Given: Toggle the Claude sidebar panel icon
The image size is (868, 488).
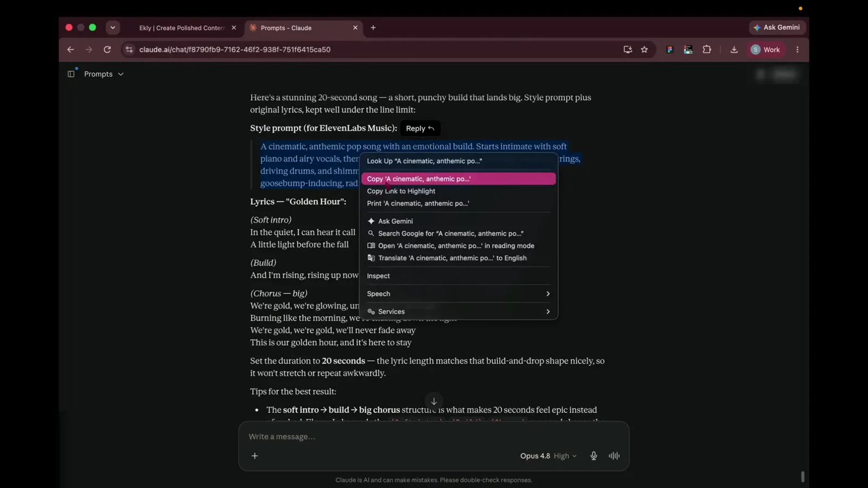Looking at the screenshot, I should [x=71, y=74].
